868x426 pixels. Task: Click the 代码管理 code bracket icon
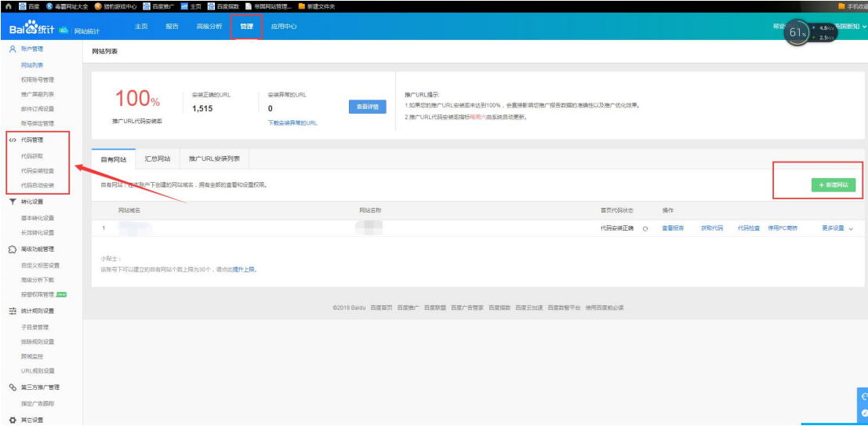pos(13,140)
